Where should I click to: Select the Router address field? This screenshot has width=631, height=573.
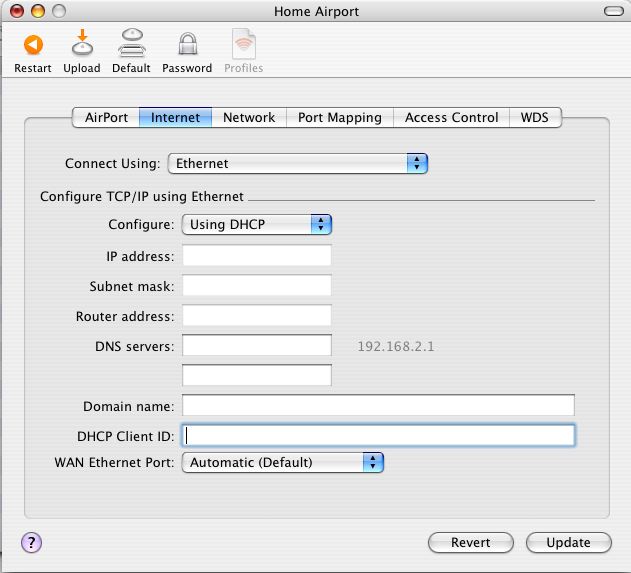tap(257, 315)
